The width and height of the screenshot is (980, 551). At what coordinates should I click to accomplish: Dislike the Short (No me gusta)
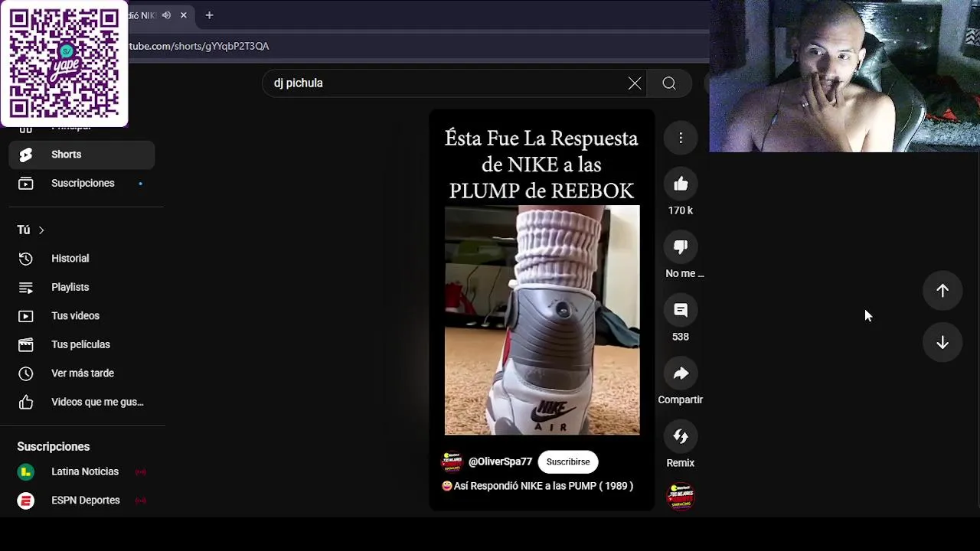(x=681, y=247)
